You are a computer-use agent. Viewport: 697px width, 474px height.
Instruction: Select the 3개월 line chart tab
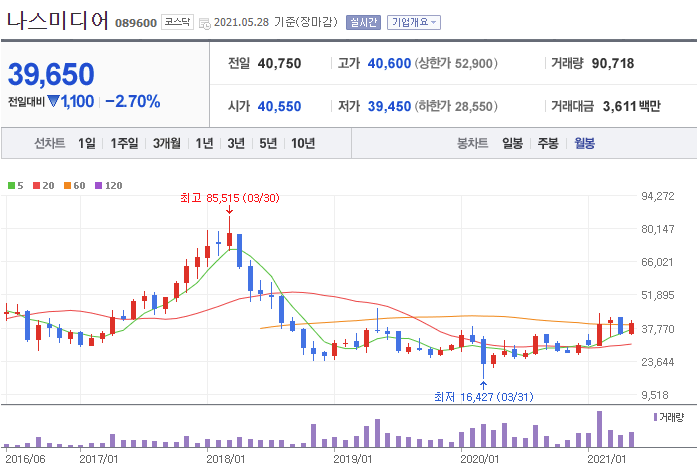click(x=167, y=143)
